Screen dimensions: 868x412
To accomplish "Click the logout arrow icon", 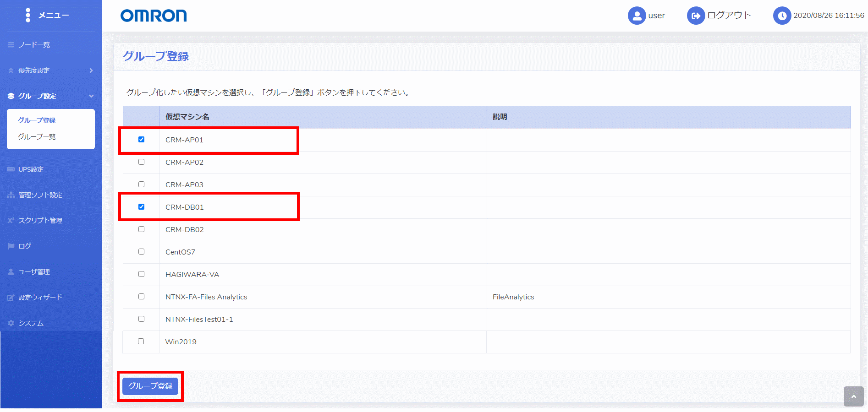I will pos(696,16).
